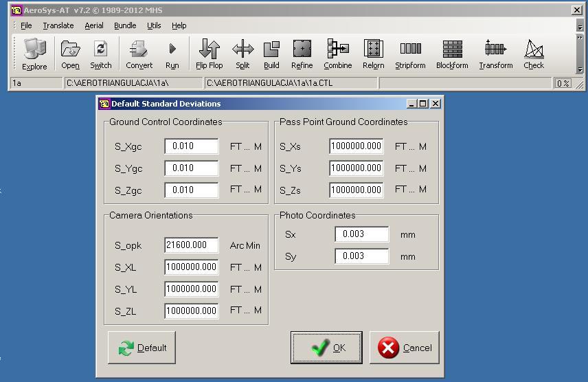Confirm settings with the OK button
This screenshot has width=588, height=382.
326,348
